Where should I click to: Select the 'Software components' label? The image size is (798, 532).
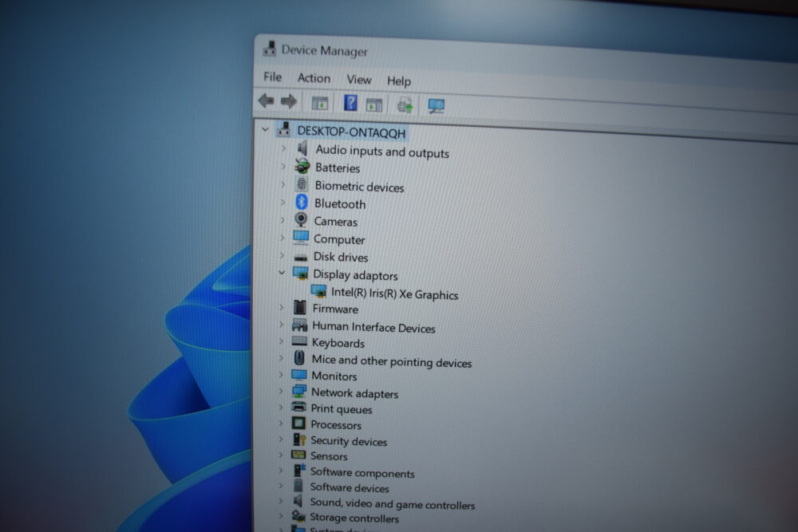click(362, 473)
